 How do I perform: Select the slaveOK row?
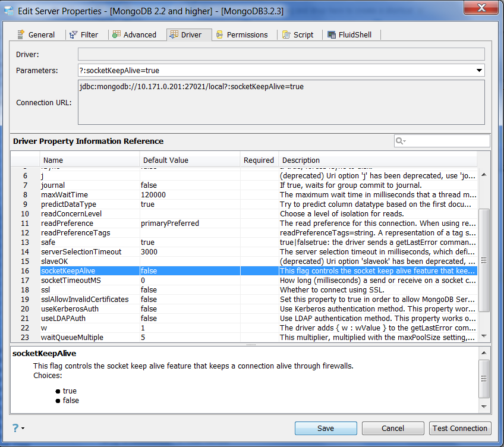click(244, 261)
